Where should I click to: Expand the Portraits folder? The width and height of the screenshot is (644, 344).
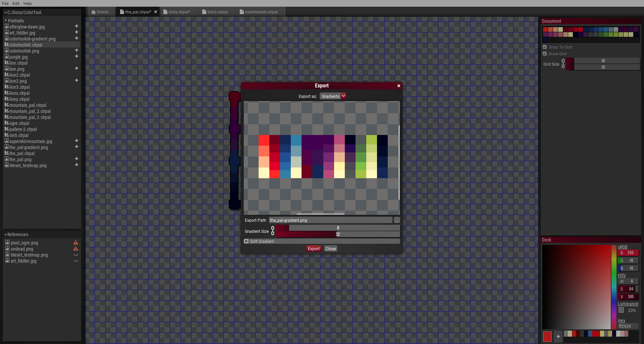6,20
